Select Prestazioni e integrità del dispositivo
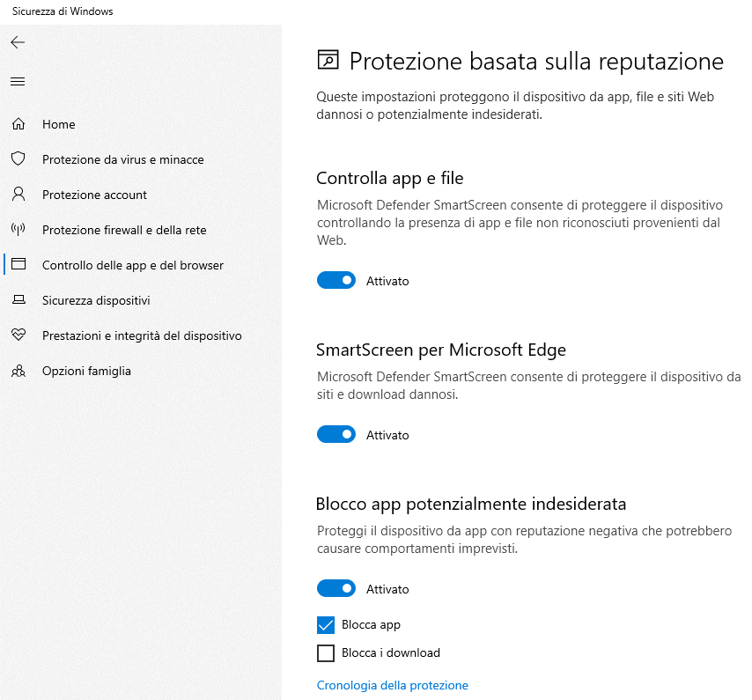The image size is (752, 700). [x=142, y=335]
